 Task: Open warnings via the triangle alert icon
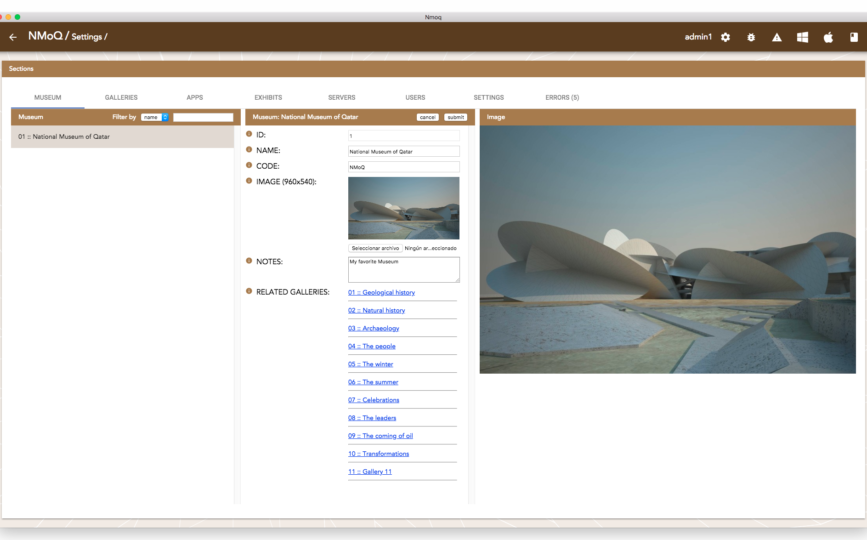point(777,37)
